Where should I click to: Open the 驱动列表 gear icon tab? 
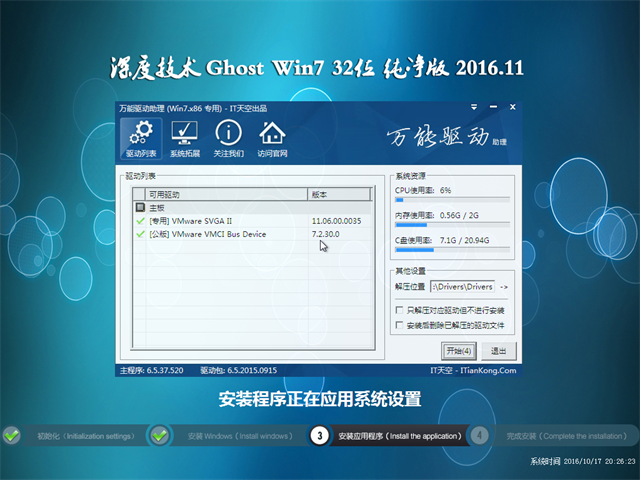[x=142, y=137]
